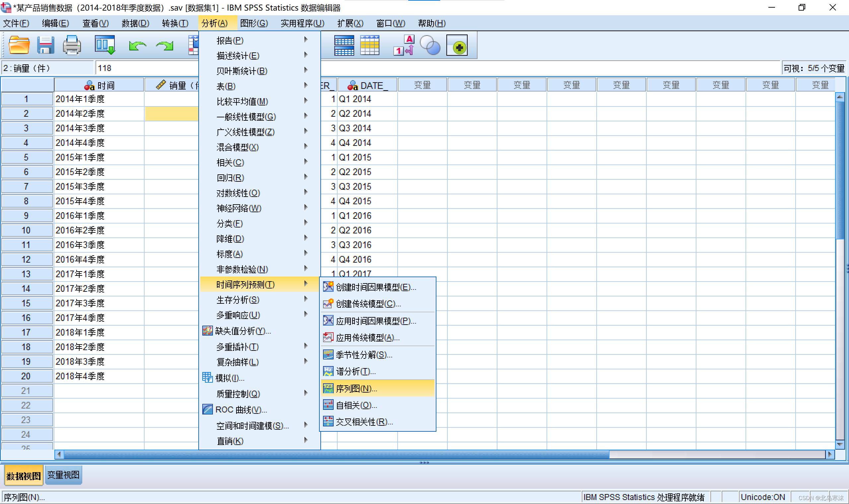
Task: Open the 图形(G) graphs menu
Action: [x=254, y=23]
